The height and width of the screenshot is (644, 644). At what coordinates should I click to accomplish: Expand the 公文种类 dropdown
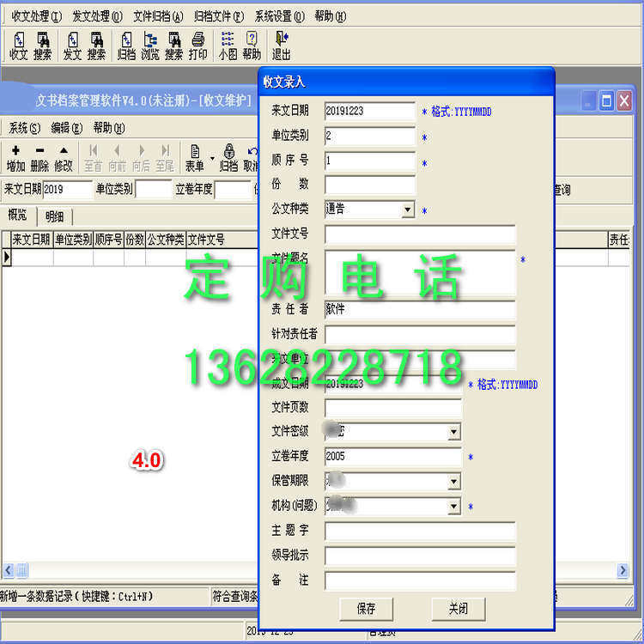(x=407, y=210)
